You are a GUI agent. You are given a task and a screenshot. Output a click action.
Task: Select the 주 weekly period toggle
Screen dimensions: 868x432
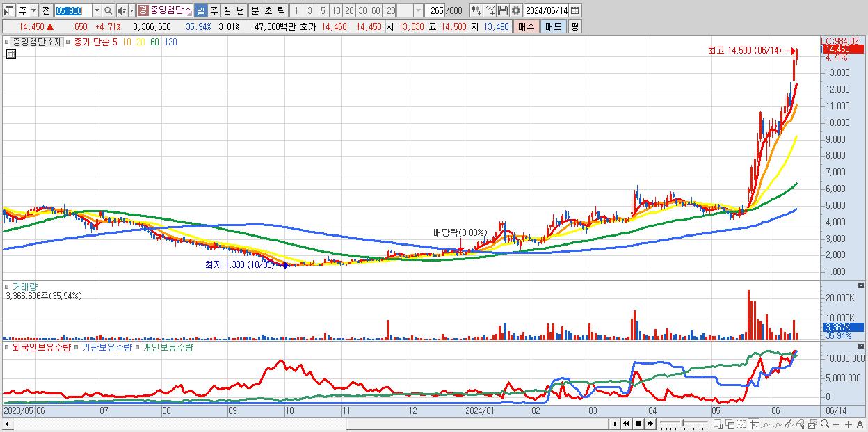tap(214, 10)
